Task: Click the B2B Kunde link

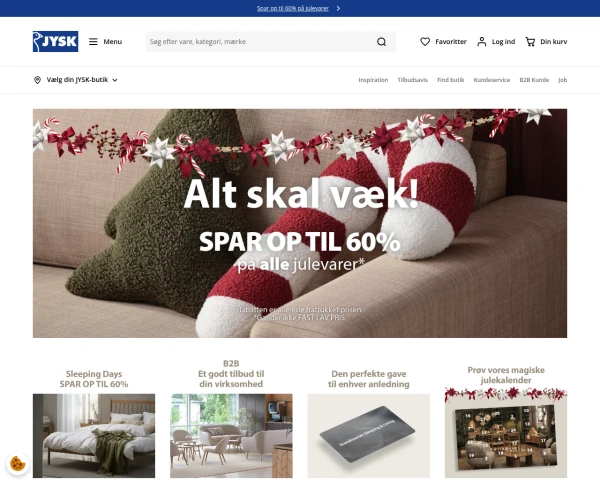Action: click(x=534, y=80)
